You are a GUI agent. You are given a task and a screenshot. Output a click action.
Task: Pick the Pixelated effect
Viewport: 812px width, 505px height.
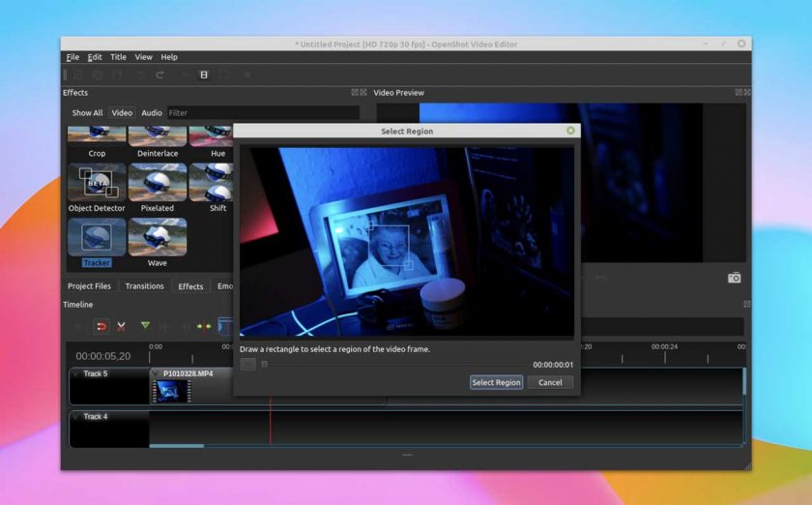pyautogui.click(x=158, y=183)
